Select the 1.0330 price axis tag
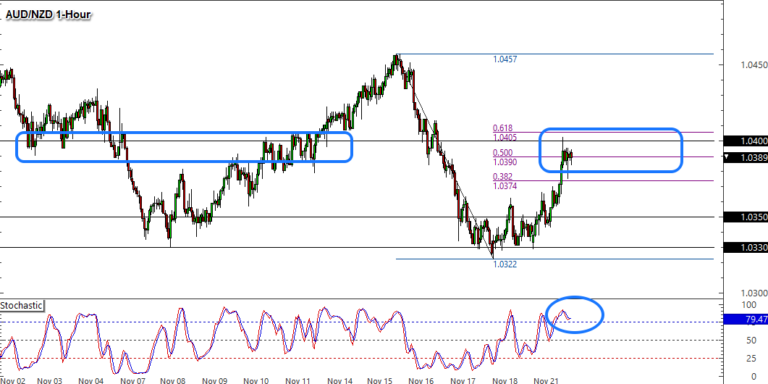Viewport: 768px width, 384px height. click(x=745, y=248)
